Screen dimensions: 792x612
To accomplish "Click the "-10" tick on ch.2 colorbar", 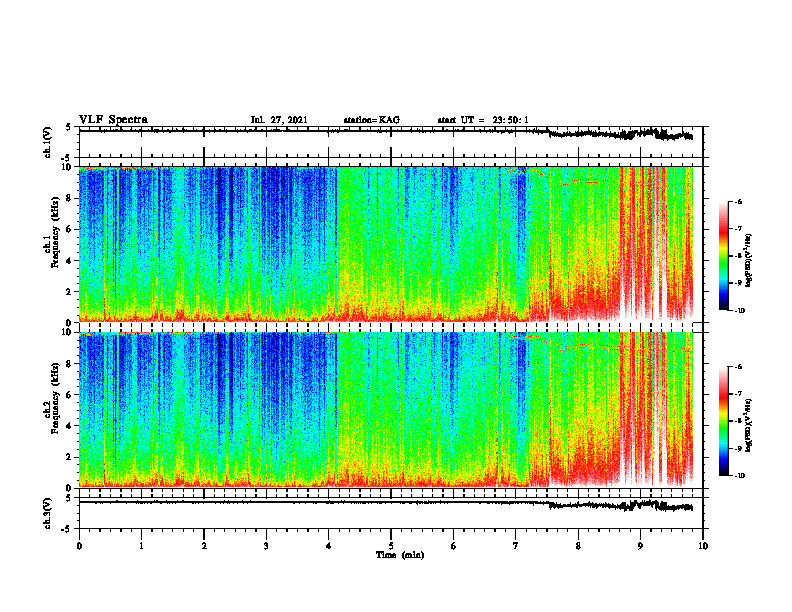I will 739,476.
